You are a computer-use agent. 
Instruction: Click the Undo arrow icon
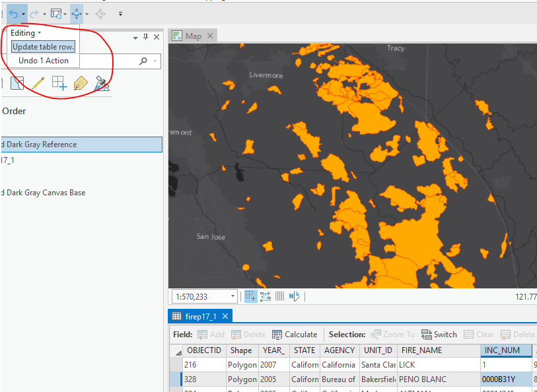click(13, 13)
